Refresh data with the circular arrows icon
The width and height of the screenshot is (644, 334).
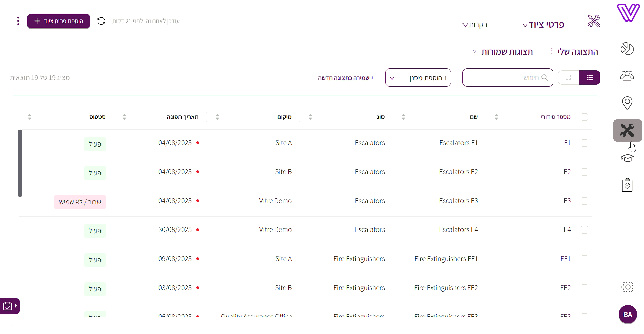pyautogui.click(x=101, y=21)
